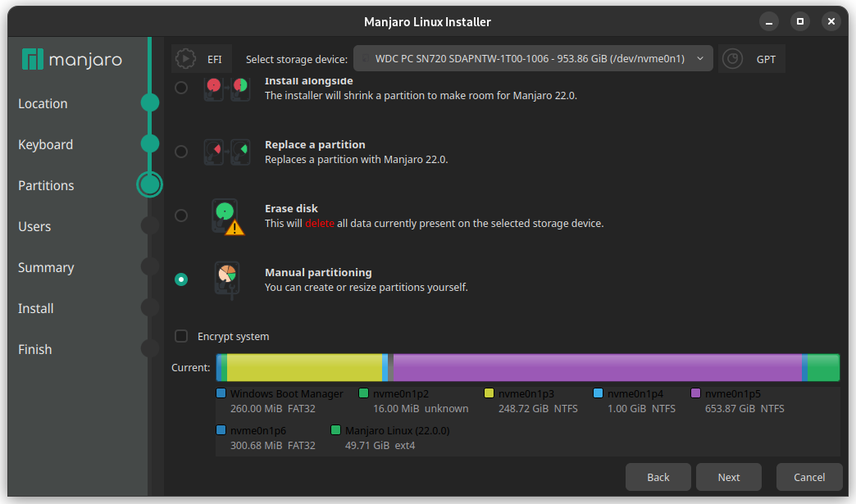Click nvme0n1p2 green legend swatch
This screenshot has width=856, height=504.
363,393
